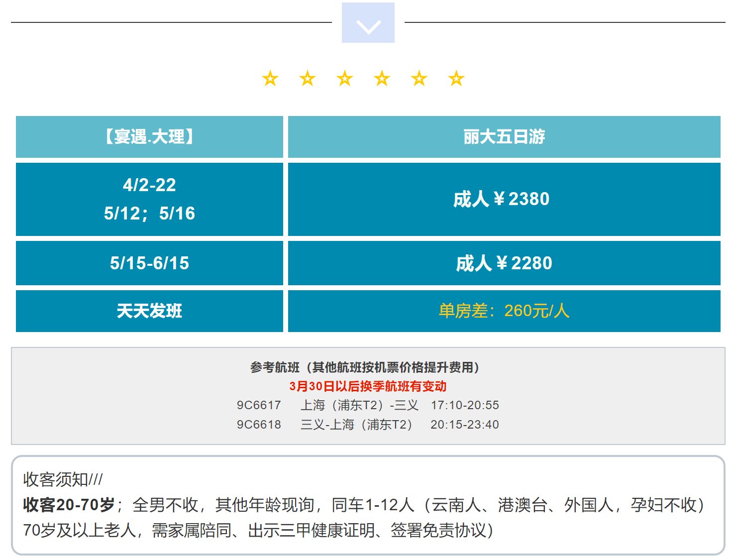Click the date range 5/15-6/15

click(149, 263)
